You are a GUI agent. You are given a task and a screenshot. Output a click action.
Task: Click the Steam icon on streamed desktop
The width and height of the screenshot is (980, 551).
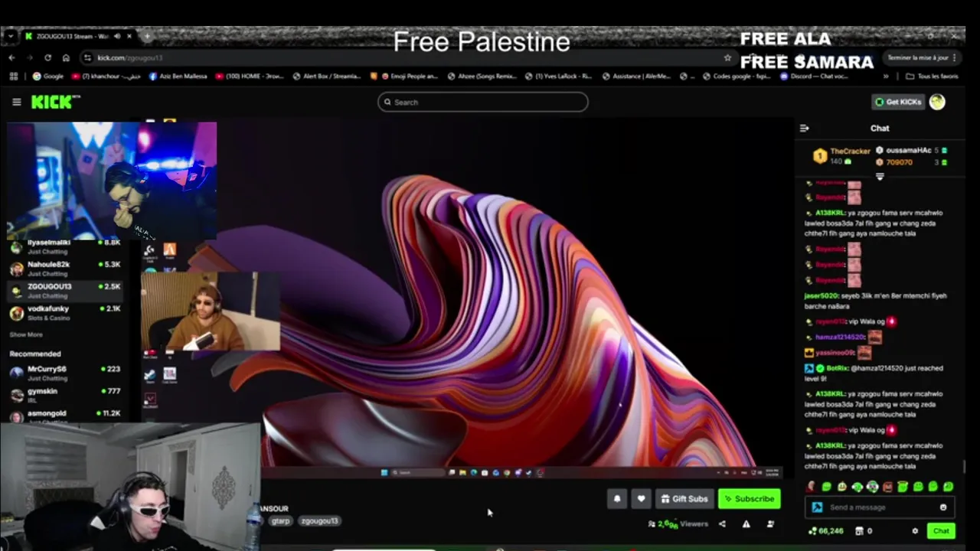pyautogui.click(x=149, y=374)
